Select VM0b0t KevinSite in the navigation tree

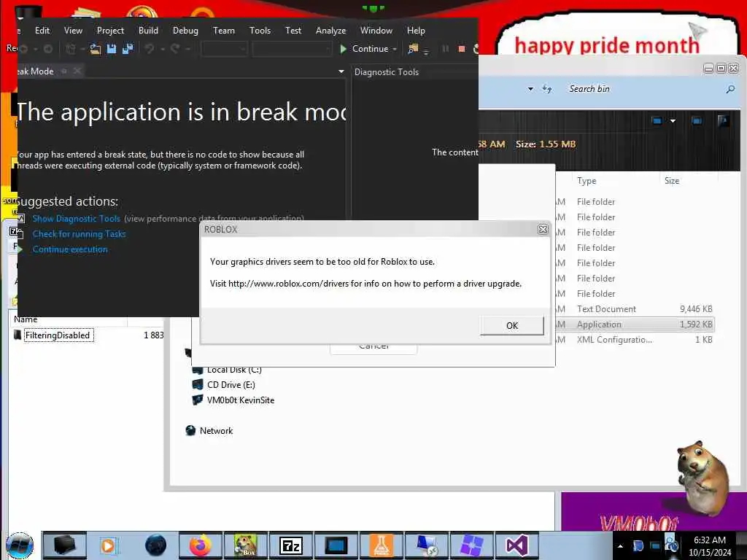coord(233,400)
